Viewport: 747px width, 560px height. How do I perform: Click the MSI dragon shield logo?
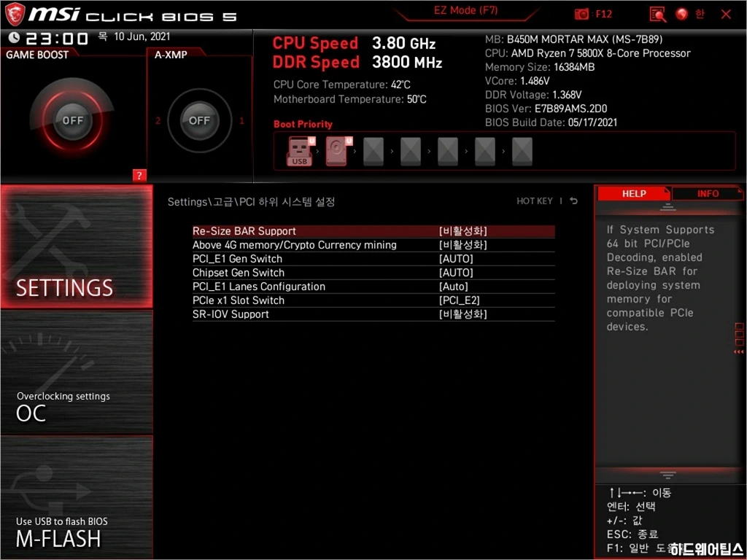click(15, 15)
